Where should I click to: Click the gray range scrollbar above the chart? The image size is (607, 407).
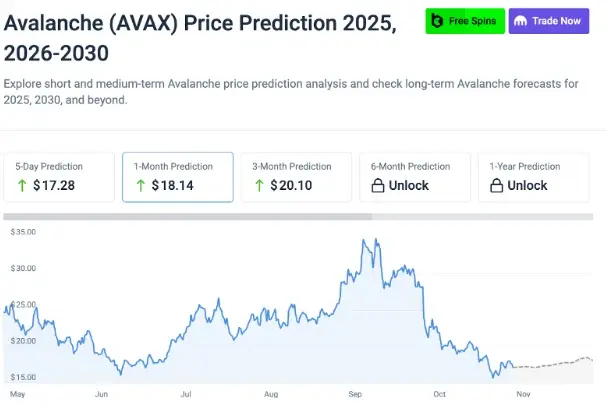188,216
